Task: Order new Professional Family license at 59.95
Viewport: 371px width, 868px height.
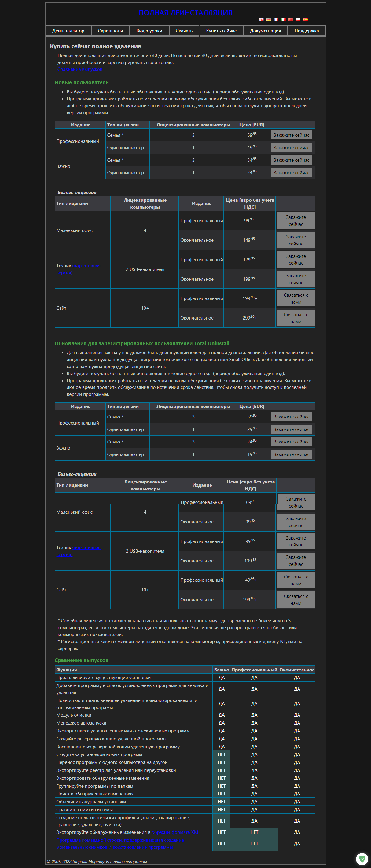Action: tap(292, 135)
